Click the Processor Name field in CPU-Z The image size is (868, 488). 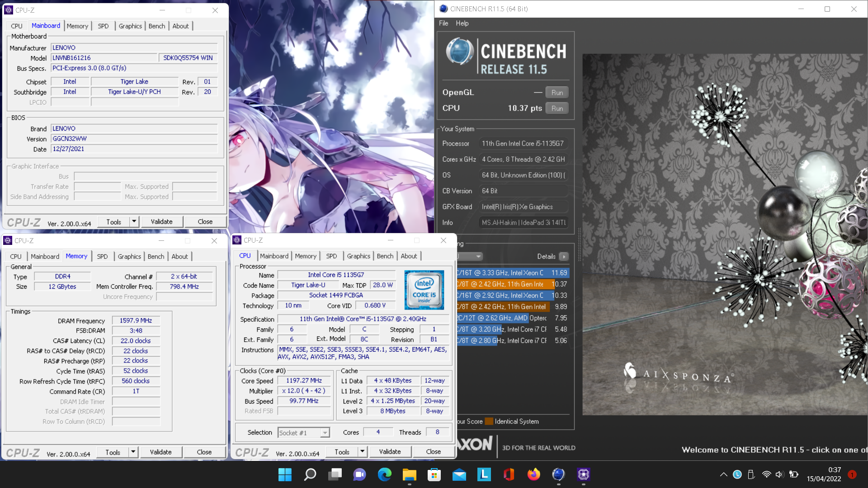(336, 275)
